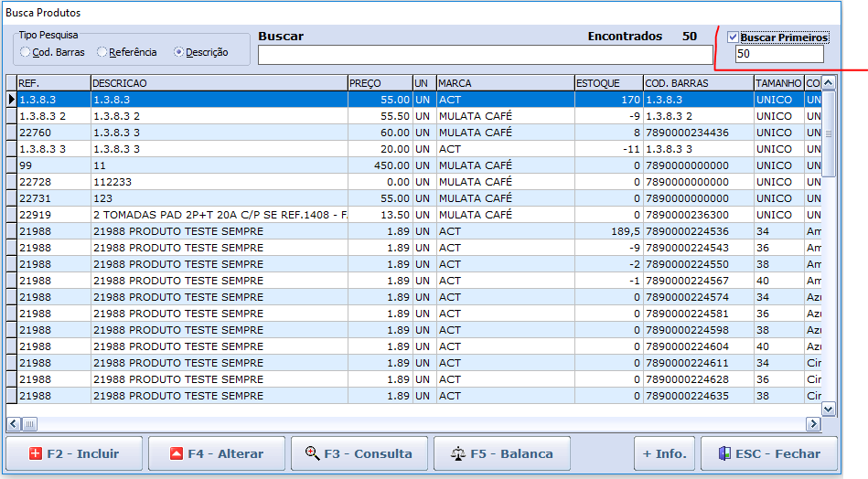Click the Buscar search text field
This screenshot has height=479, width=868.
pos(485,56)
